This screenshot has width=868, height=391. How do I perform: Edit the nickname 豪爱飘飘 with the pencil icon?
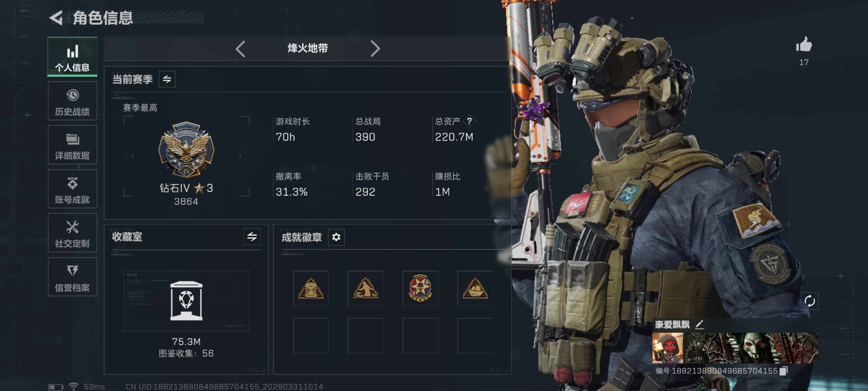click(x=699, y=324)
